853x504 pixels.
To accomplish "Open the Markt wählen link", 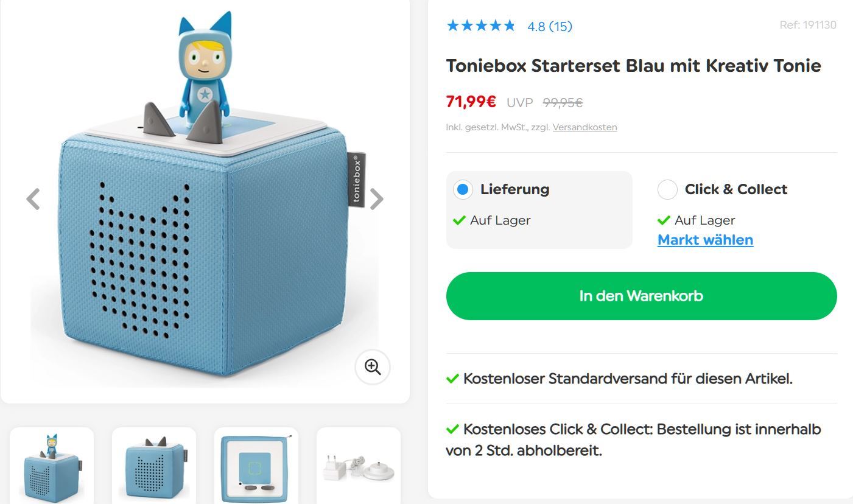I will click(705, 240).
